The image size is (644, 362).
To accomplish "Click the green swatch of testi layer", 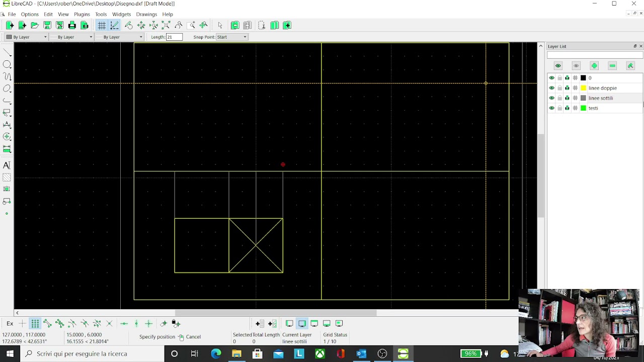I will point(584,108).
